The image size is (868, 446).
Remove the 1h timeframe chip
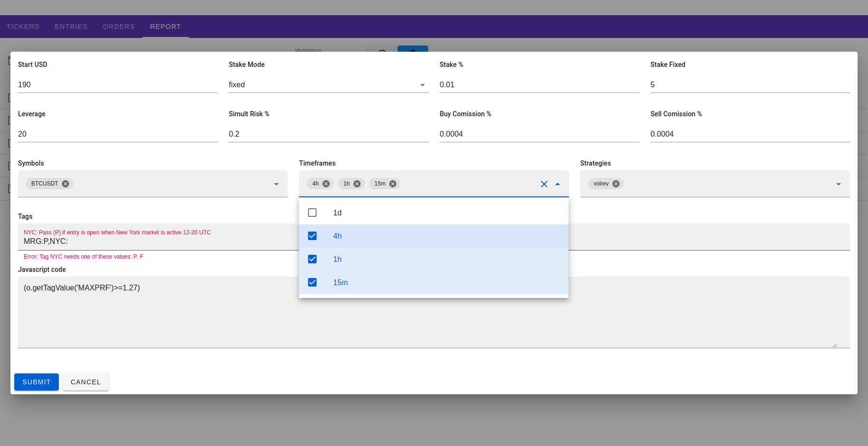coord(357,184)
